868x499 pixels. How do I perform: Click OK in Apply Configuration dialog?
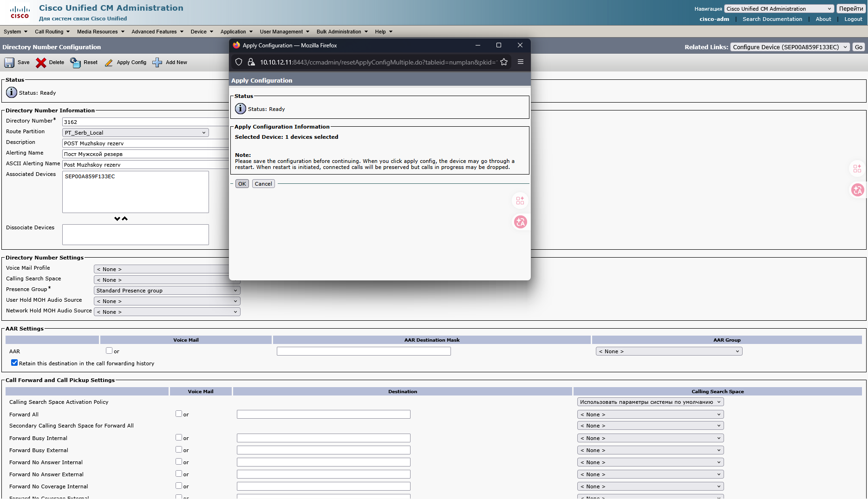click(x=242, y=184)
